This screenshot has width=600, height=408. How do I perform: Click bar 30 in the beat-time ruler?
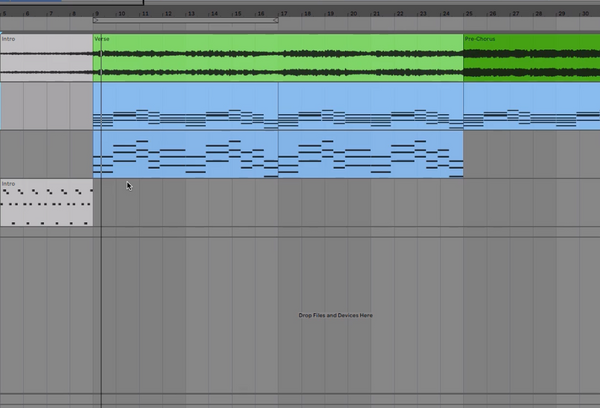tap(585, 14)
